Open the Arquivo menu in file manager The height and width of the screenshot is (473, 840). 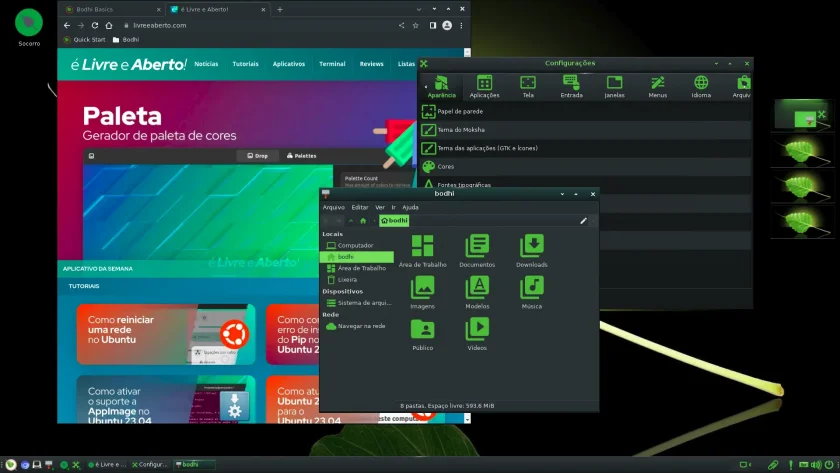pyautogui.click(x=334, y=207)
